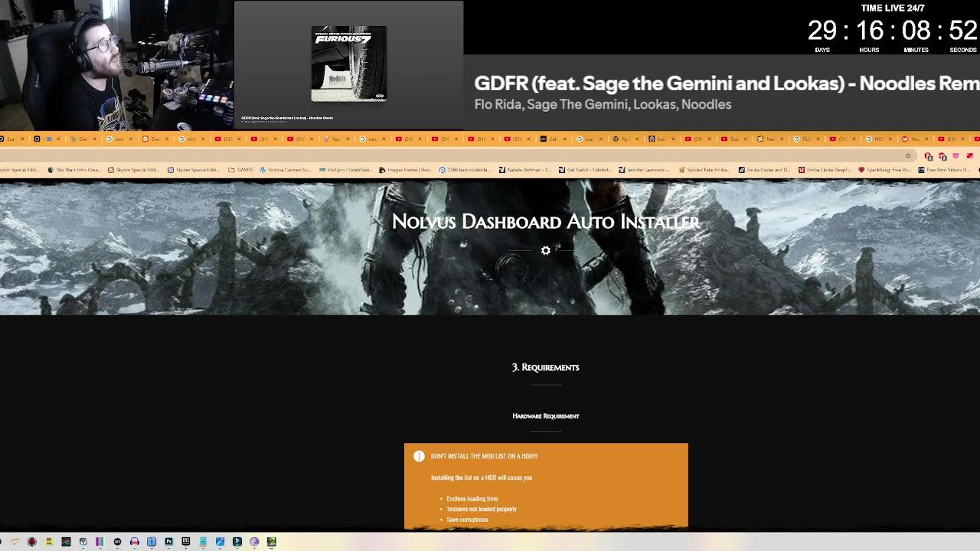This screenshot has height=551, width=980.
Task: Open the NVIDIA app from the taskbar
Action: pos(271,542)
